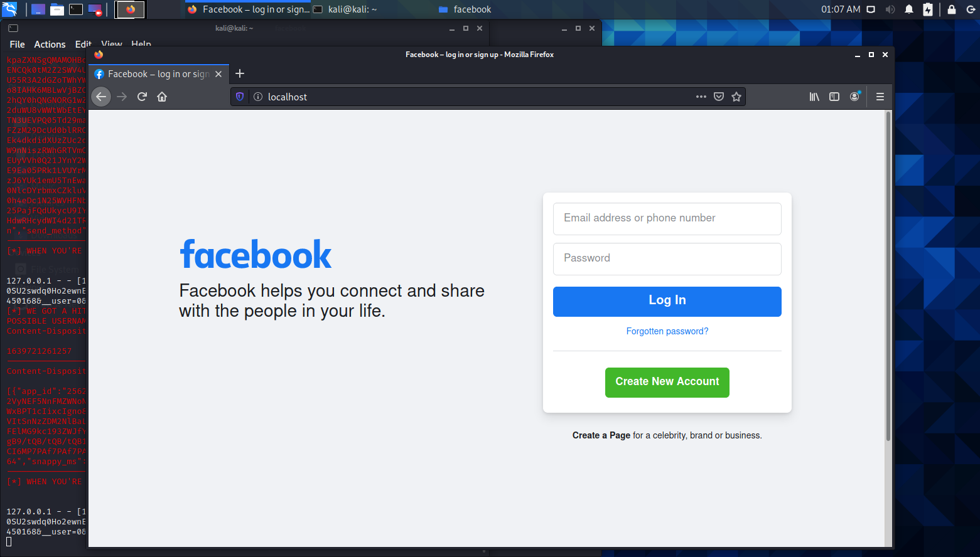Open the Firefox Library icon

point(814,97)
